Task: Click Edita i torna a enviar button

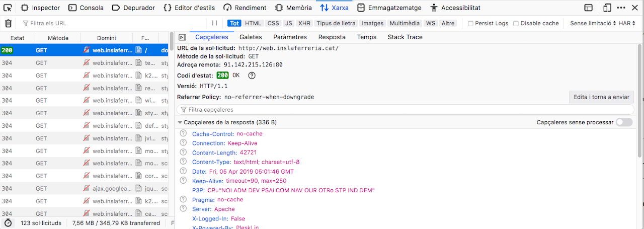Action: pyautogui.click(x=601, y=97)
